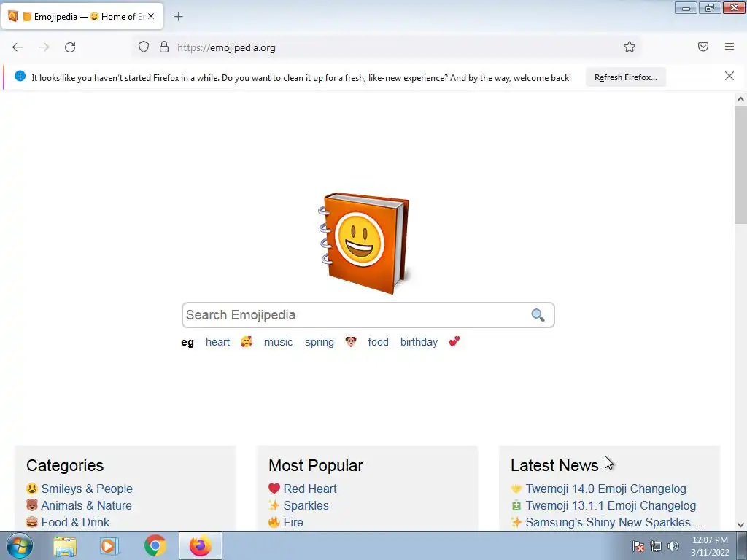747x560 pixels.
Task: Read Twemoji 13.1.1 Emoji Changelog news
Action: click(611, 505)
